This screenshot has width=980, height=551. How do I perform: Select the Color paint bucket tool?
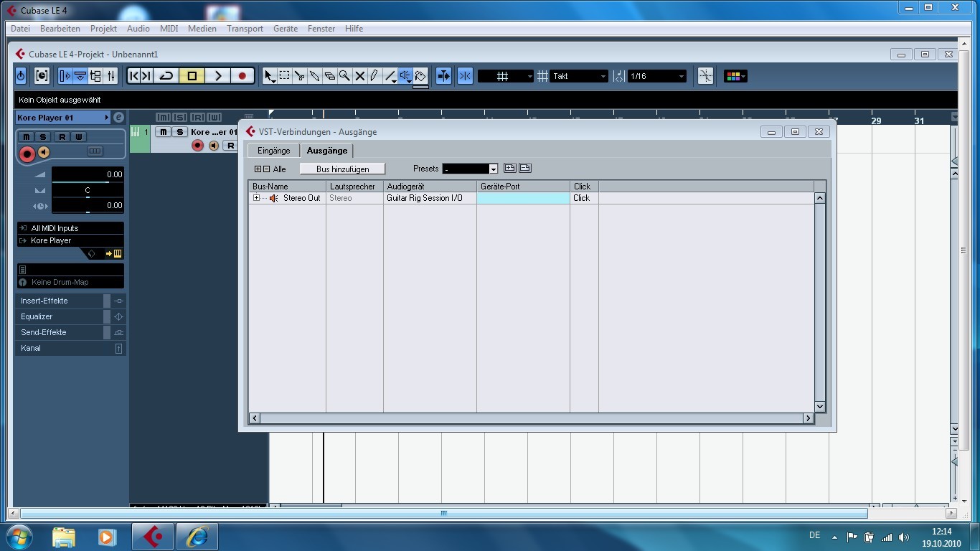click(420, 76)
